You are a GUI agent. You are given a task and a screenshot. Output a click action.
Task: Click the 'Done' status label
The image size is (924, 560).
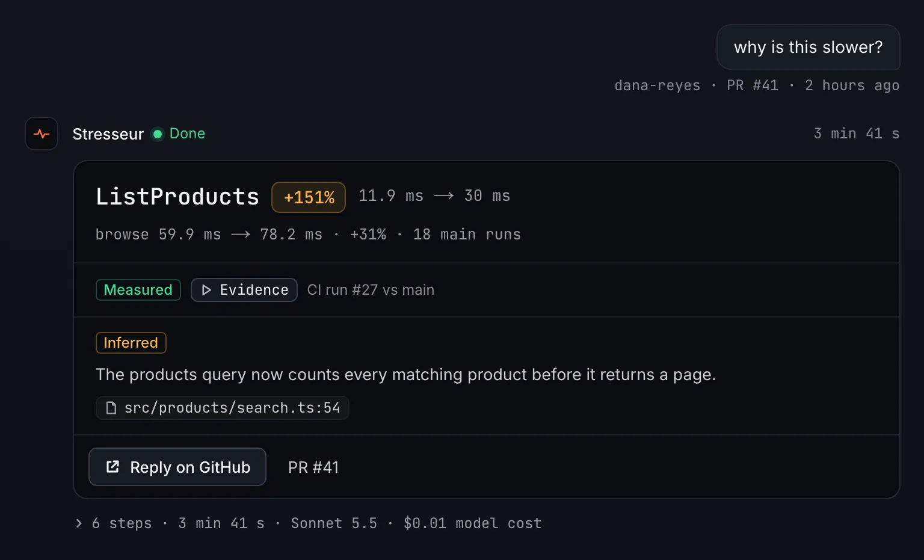click(188, 134)
